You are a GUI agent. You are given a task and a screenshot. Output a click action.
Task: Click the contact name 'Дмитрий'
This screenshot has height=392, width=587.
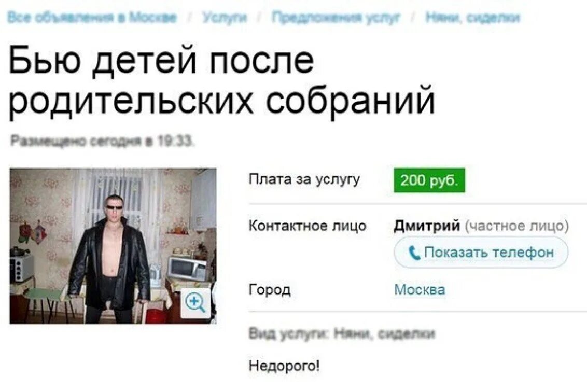point(427,226)
